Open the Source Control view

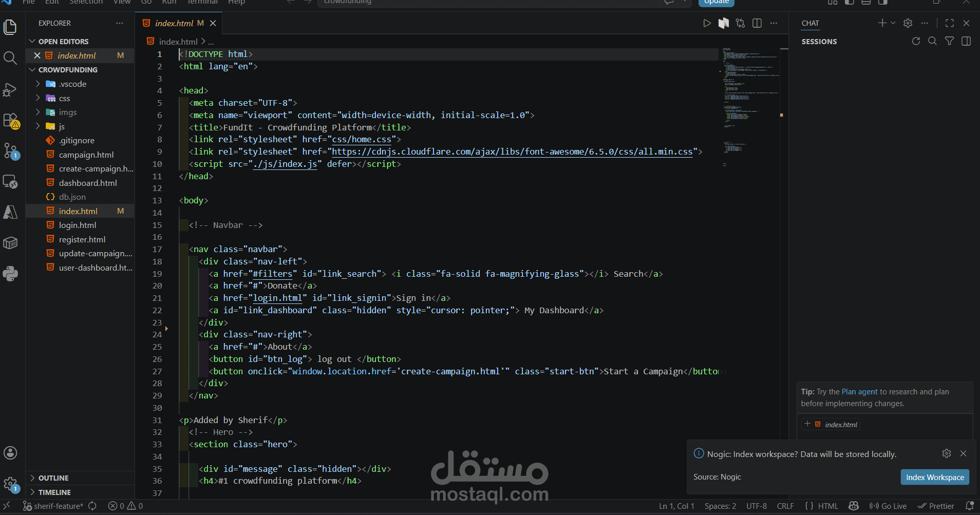[10, 151]
